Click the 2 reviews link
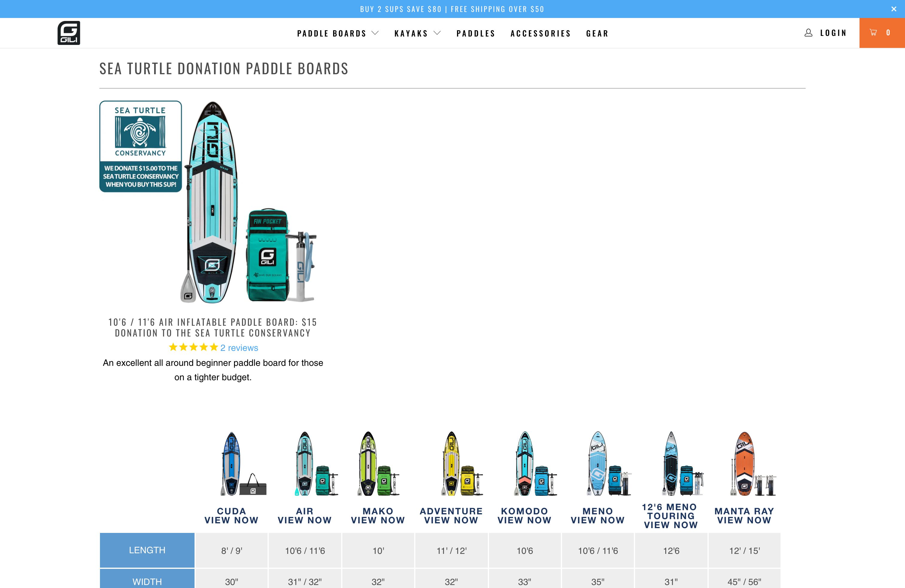The image size is (905, 588). tap(239, 347)
